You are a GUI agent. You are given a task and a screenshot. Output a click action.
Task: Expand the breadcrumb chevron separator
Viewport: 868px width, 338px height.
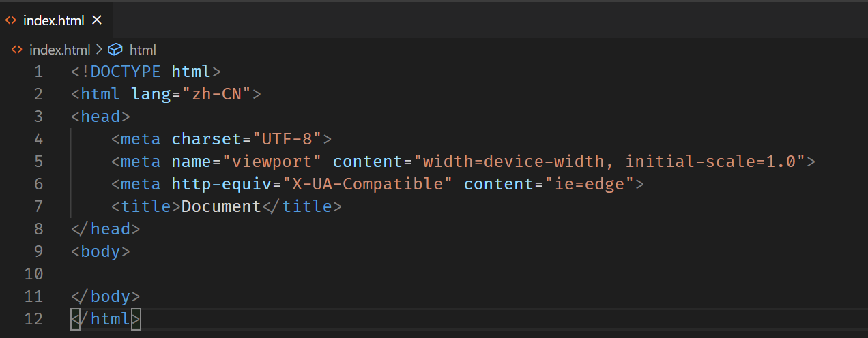point(99,50)
